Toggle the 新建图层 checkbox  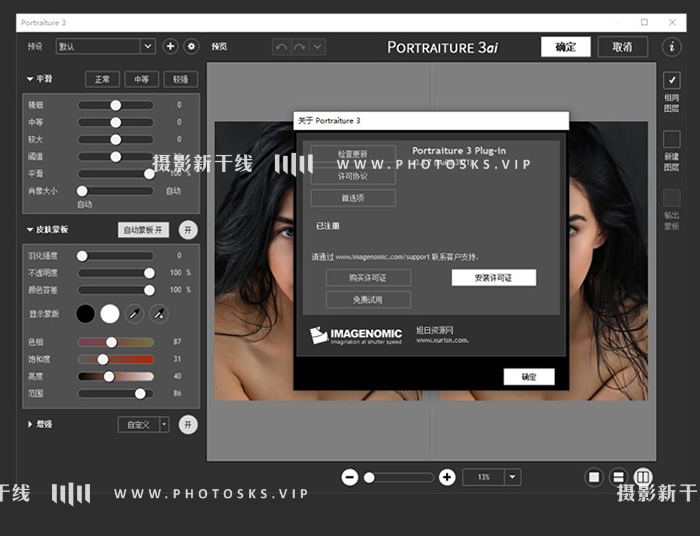click(x=671, y=139)
